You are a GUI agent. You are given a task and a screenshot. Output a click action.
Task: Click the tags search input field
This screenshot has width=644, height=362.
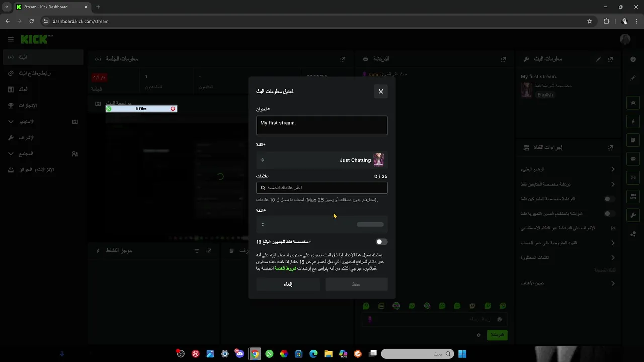tap(321, 188)
